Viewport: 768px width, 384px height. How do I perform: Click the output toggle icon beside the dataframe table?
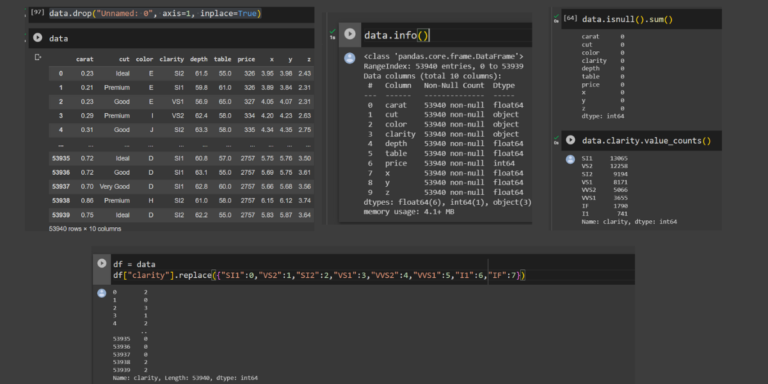(38, 57)
